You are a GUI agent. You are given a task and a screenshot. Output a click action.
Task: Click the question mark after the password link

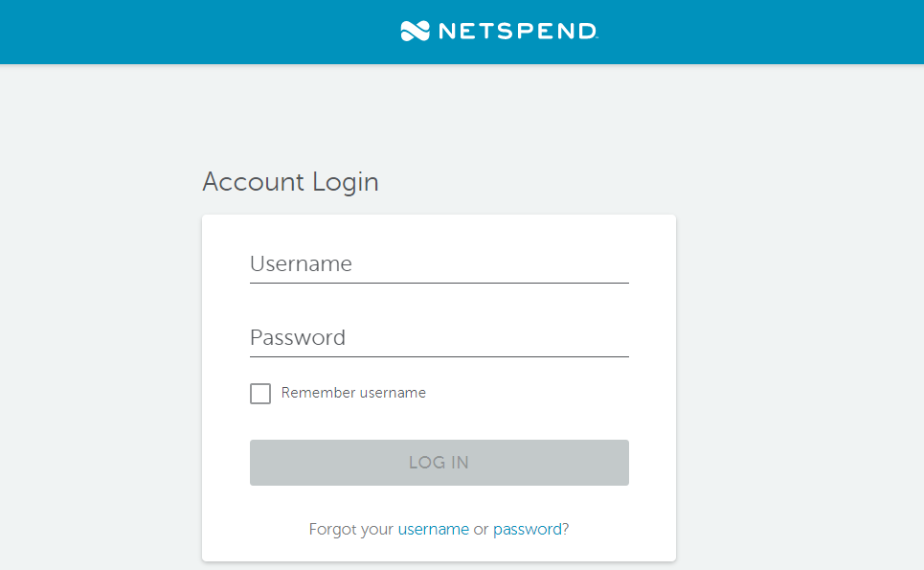566,530
